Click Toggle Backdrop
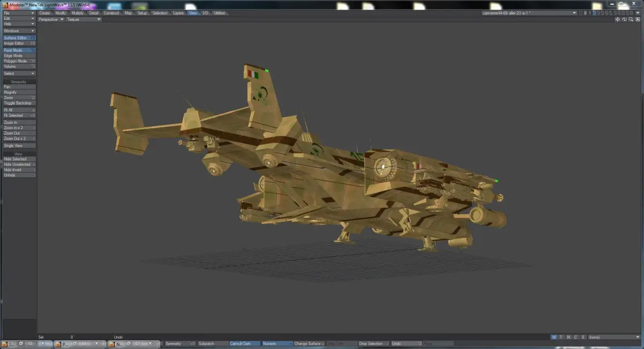 point(19,103)
